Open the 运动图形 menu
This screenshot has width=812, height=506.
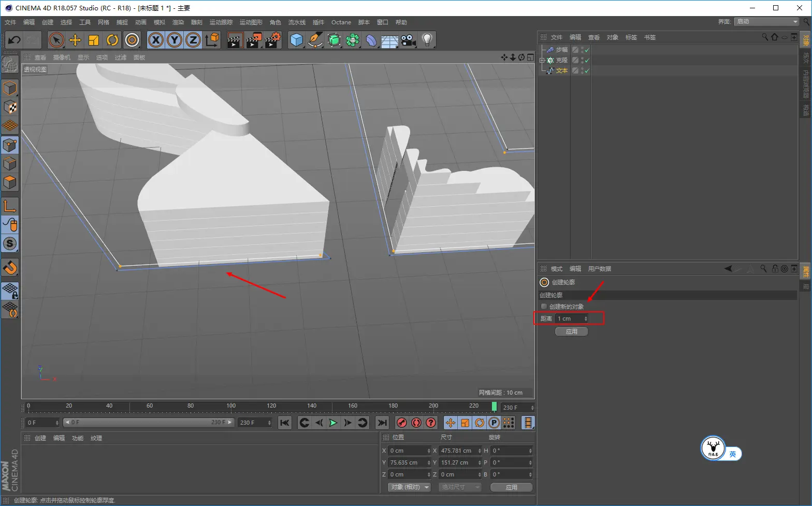[251, 22]
